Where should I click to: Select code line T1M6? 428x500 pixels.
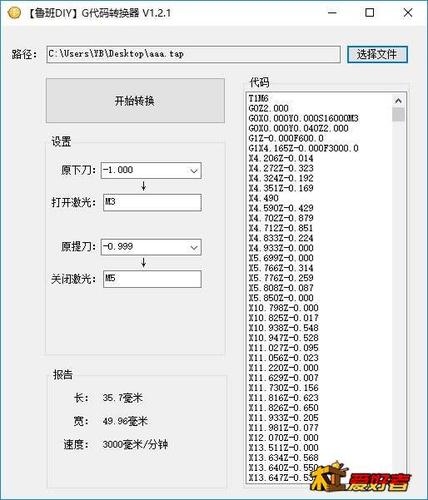pyautogui.click(x=258, y=98)
